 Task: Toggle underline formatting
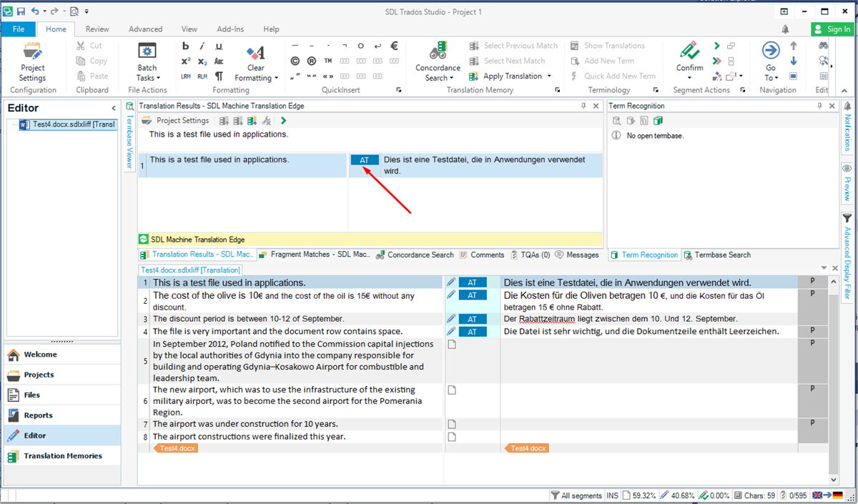coord(219,46)
